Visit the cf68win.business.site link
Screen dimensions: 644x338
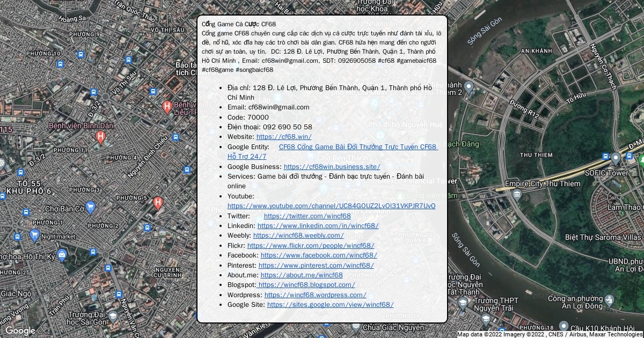point(332,167)
